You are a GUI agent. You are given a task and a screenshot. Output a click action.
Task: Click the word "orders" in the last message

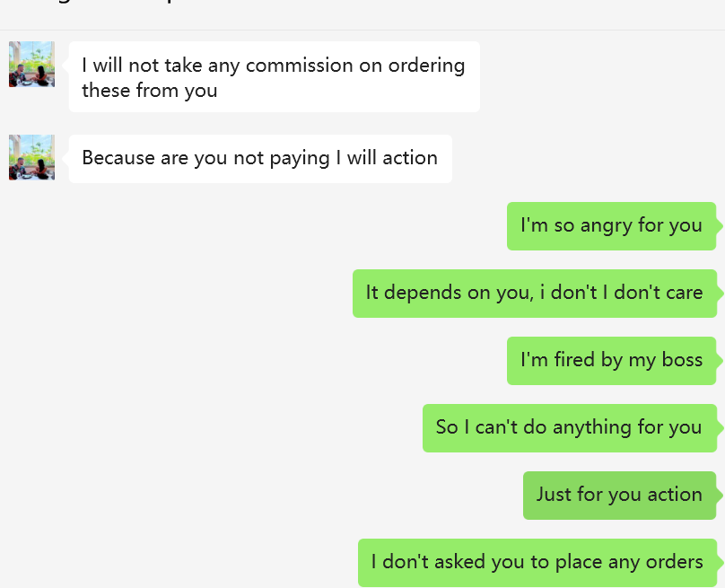[x=674, y=563]
